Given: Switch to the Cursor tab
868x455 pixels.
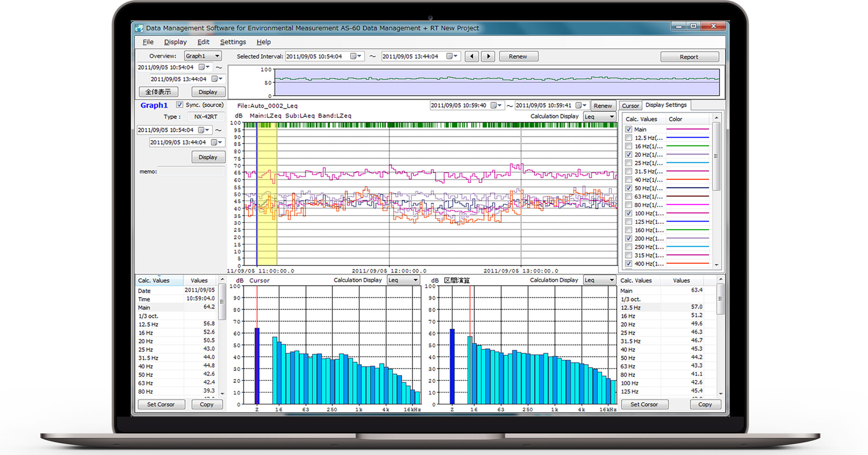Looking at the screenshot, I should click(x=630, y=106).
